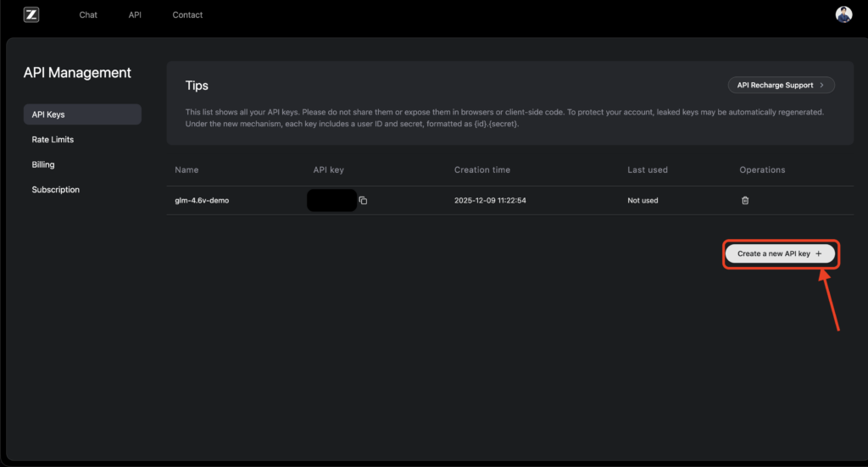The image size is (868, 467).
Task: Click the Z logo in the top bar
Action: click(31, 14)
